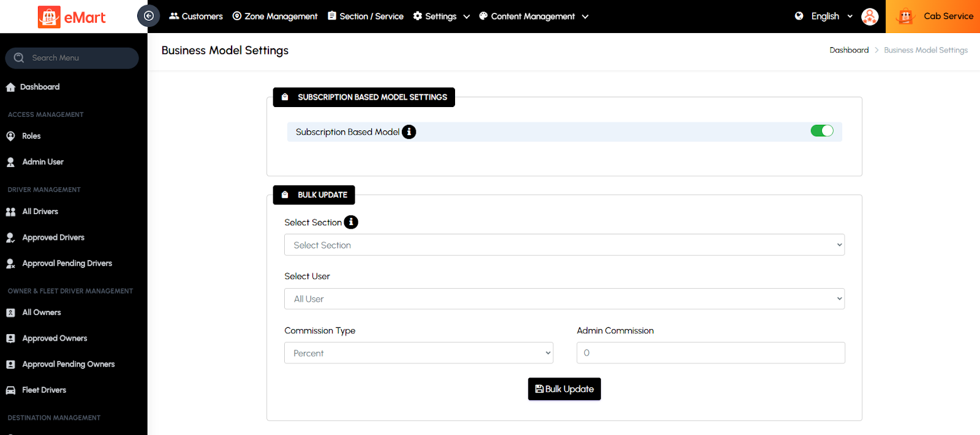Go to Zone Management
This screenshot has width=980, height=435.
coord(275,17)
